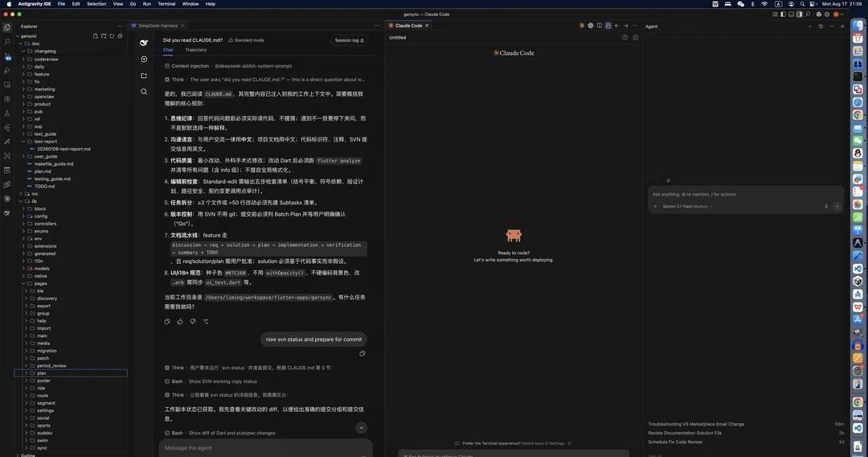Open the Terminal menu

point(166,4)
